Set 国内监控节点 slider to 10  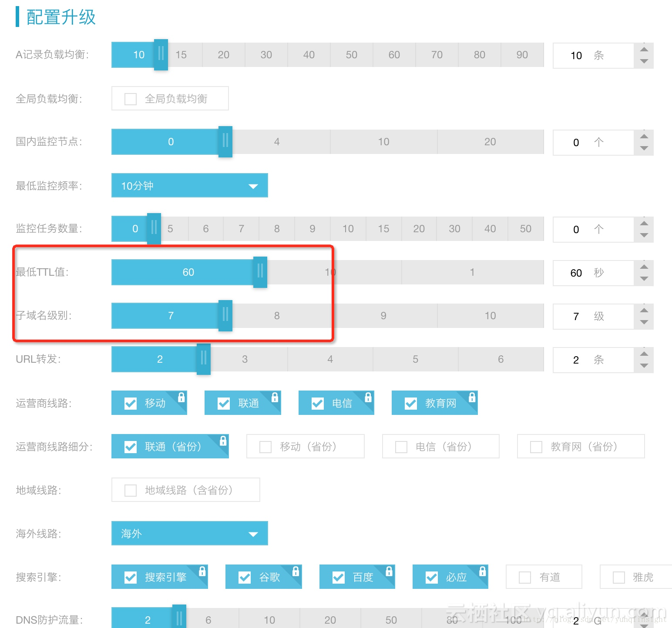click(383, 142)
